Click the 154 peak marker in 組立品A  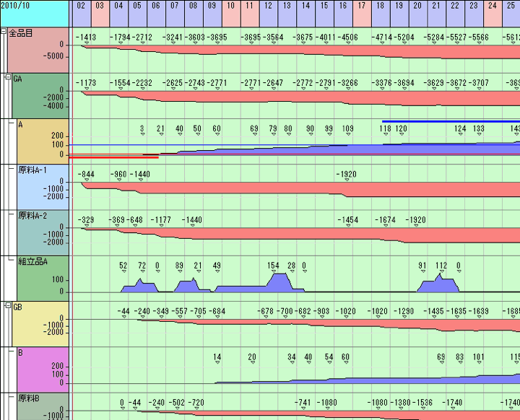pos(273,266)
